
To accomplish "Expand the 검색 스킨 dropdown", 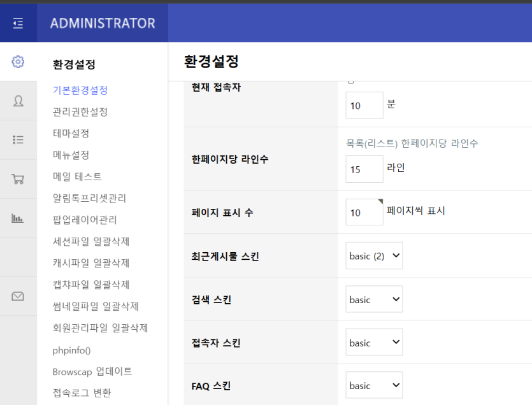I will click(374, 299).
